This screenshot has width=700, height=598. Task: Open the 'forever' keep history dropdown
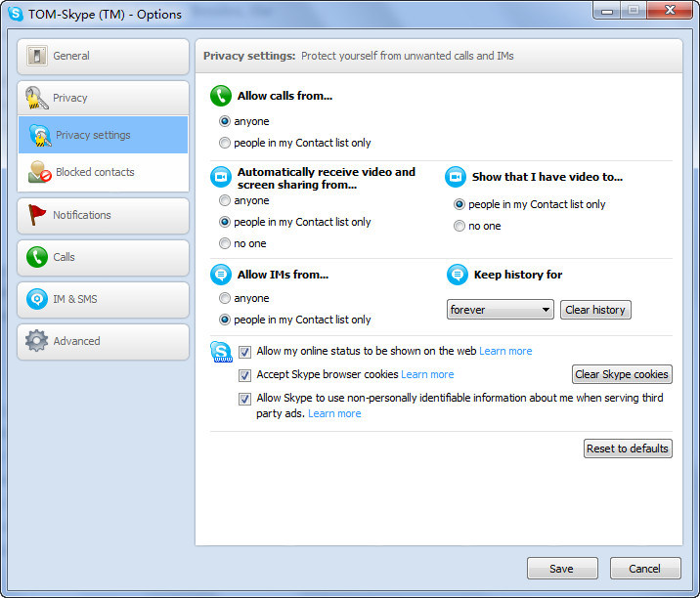[500, 310]
